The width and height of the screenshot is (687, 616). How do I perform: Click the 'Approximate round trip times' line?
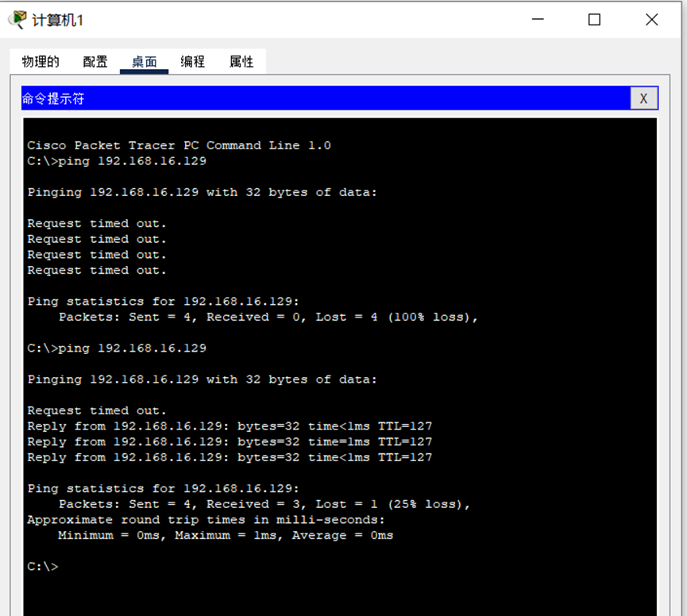pyautogui.click(x=206, y=520)
